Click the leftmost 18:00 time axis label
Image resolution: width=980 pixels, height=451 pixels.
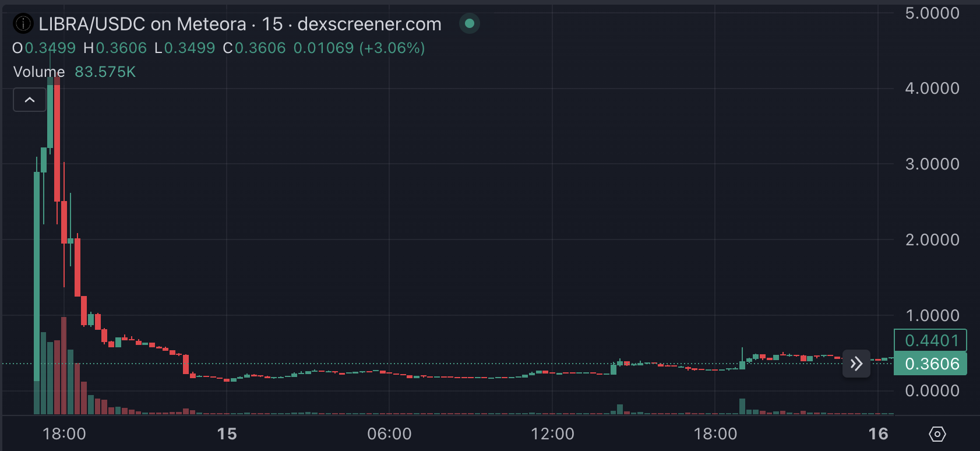tap(64, 434)
